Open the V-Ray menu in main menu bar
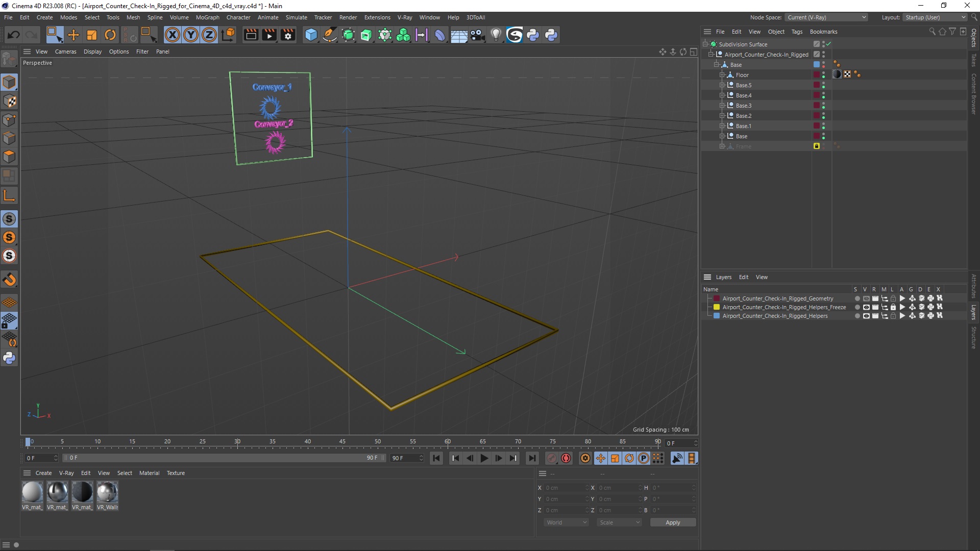980x551 pixels. tap(404, 17)
